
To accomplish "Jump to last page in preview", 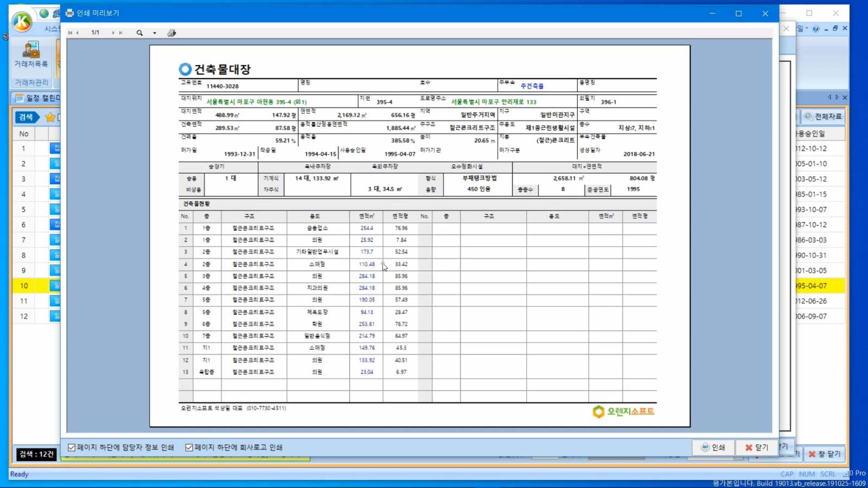I will (x=121, y=33).
